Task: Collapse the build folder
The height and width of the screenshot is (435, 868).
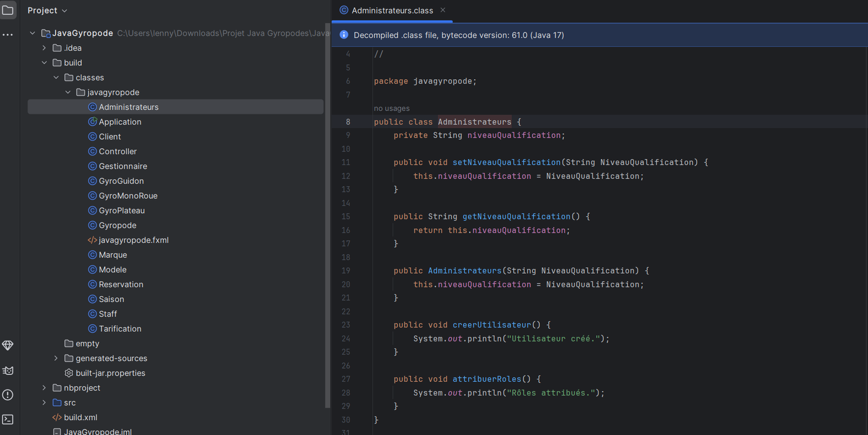Action: point(44,62)
